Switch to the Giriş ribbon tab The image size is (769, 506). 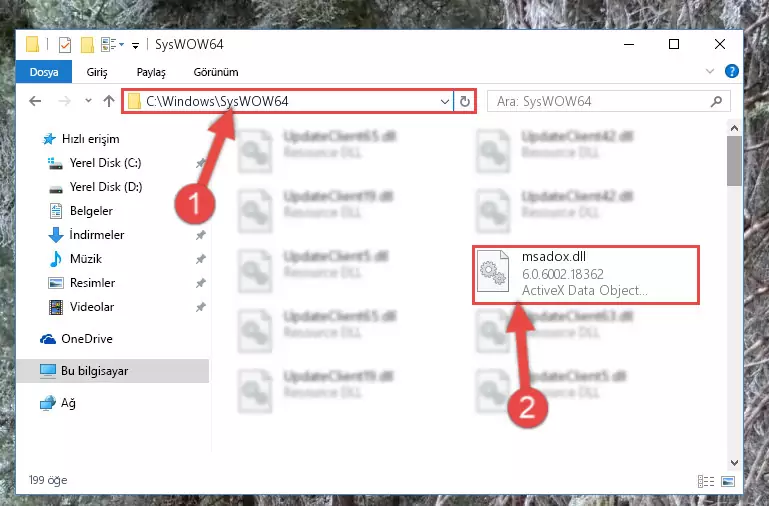[x=97, y=72]
